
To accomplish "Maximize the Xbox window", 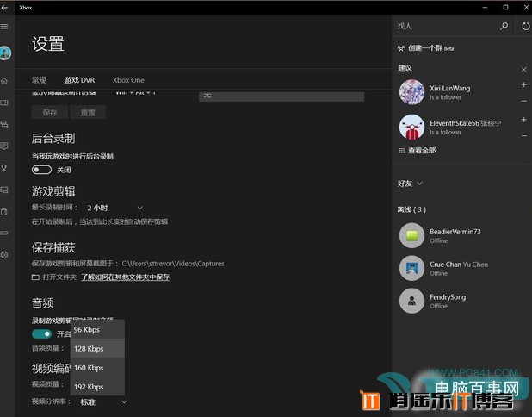I will click(505, 8).
